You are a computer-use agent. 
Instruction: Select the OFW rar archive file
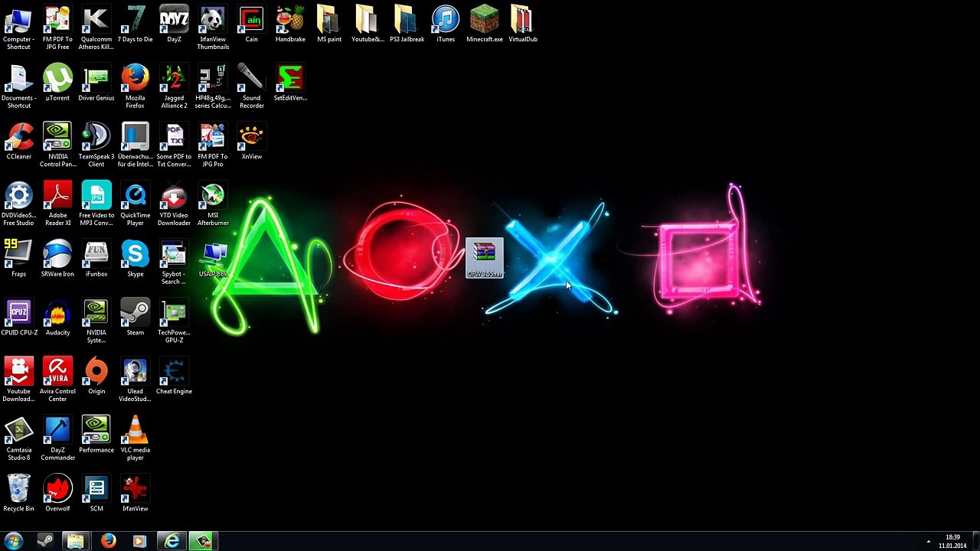pos(485,259)
